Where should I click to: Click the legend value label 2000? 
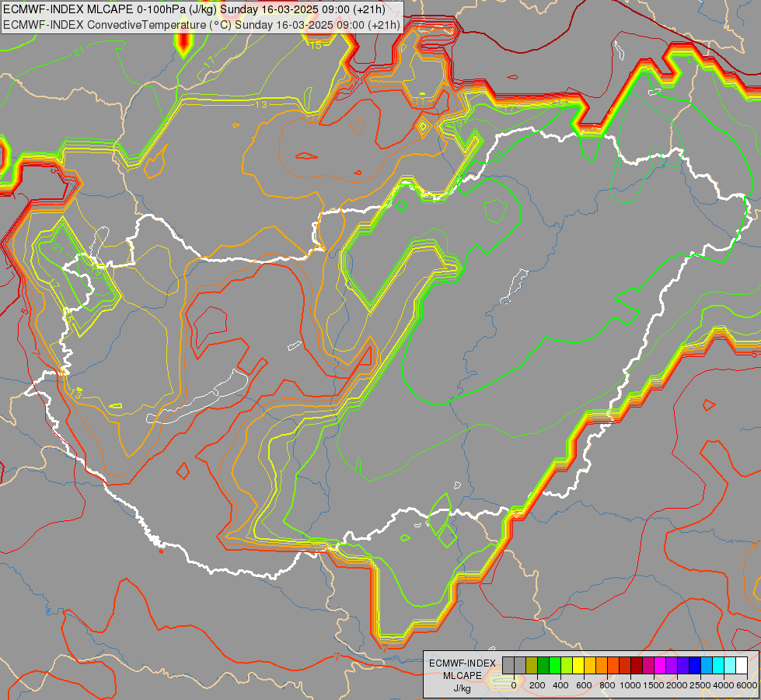(677, 685)
